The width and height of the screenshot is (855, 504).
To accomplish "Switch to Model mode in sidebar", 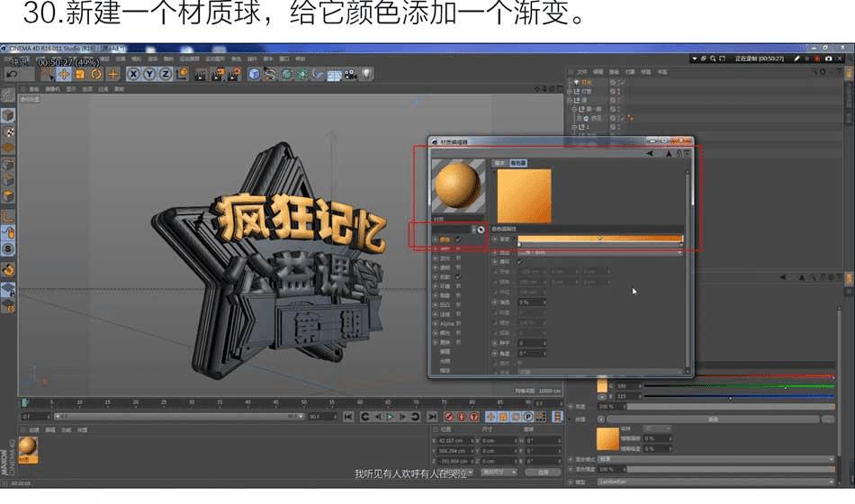I will (x=7, y=115).
